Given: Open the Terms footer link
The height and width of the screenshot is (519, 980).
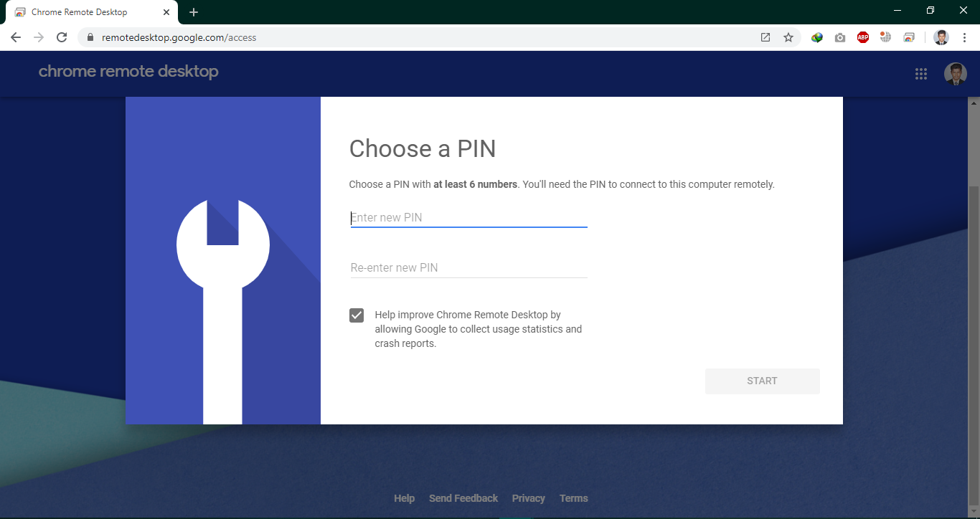Looking at the screenshot, I should [574, 498].
